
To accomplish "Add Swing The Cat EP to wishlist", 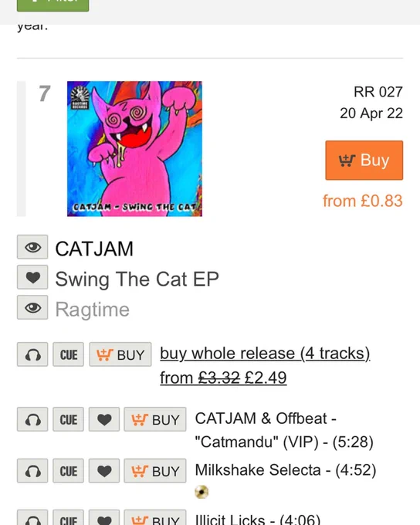I will point(32,277).
